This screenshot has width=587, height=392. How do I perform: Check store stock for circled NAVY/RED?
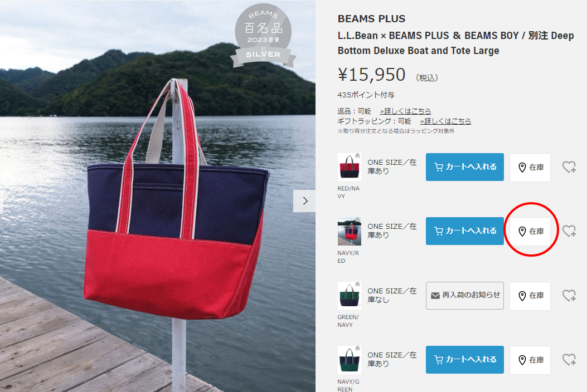[x=530, y=232]
